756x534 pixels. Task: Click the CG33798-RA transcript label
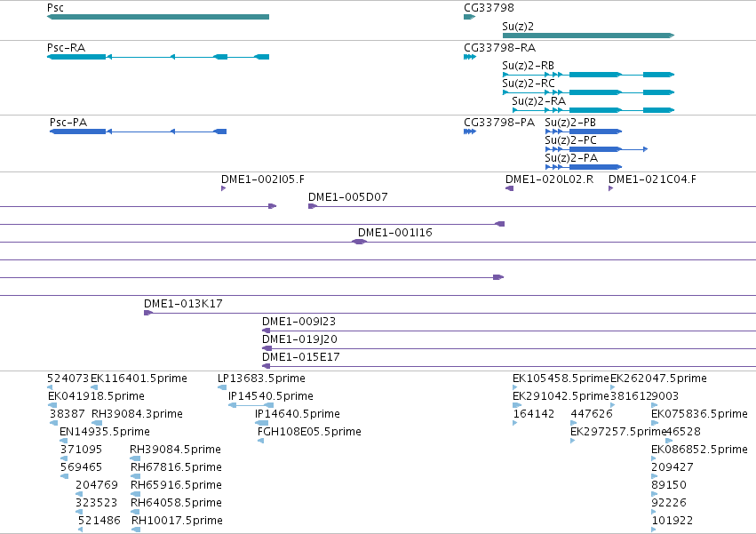[499, 48]
